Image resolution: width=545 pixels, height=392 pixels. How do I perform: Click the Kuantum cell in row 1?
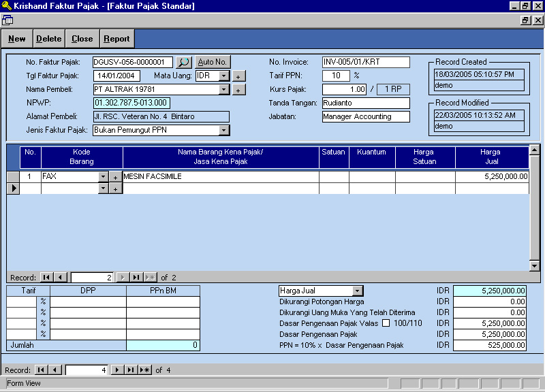372,176
